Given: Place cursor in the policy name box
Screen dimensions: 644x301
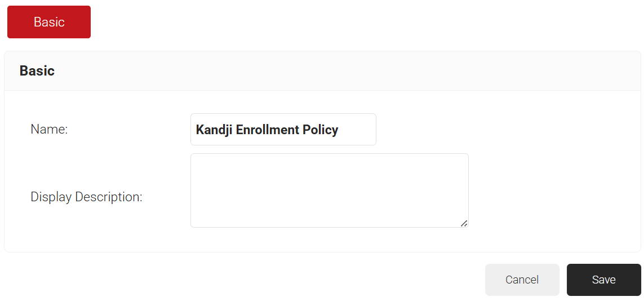Looking at the screenshot, I should point(283,130).
